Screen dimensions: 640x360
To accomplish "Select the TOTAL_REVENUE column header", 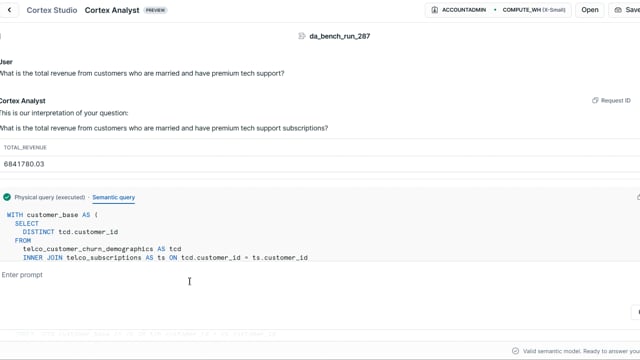I will coord(25,147).
